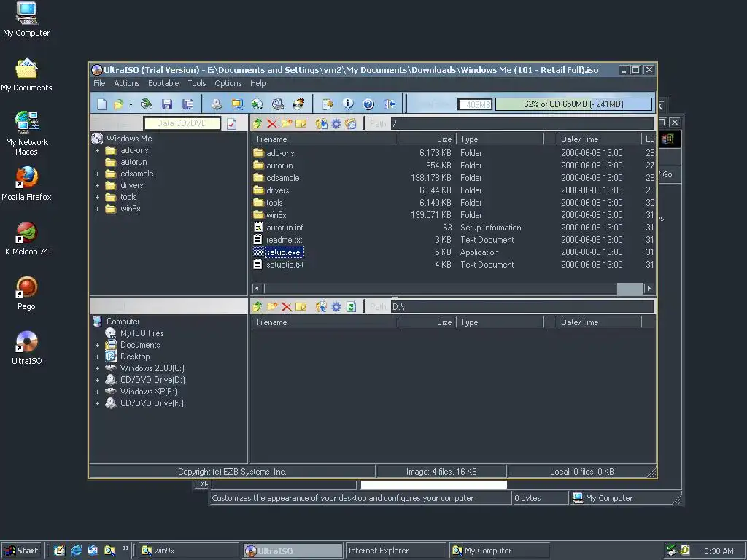
Task: Click the New Folder icon in image pane toolbar
Action: (x=286, y=124)
